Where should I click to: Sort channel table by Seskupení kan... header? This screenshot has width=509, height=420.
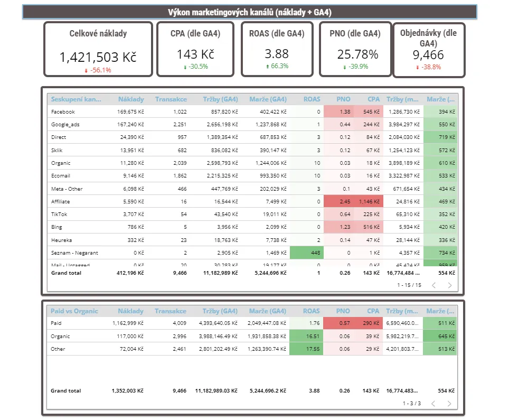pos(76,99)
